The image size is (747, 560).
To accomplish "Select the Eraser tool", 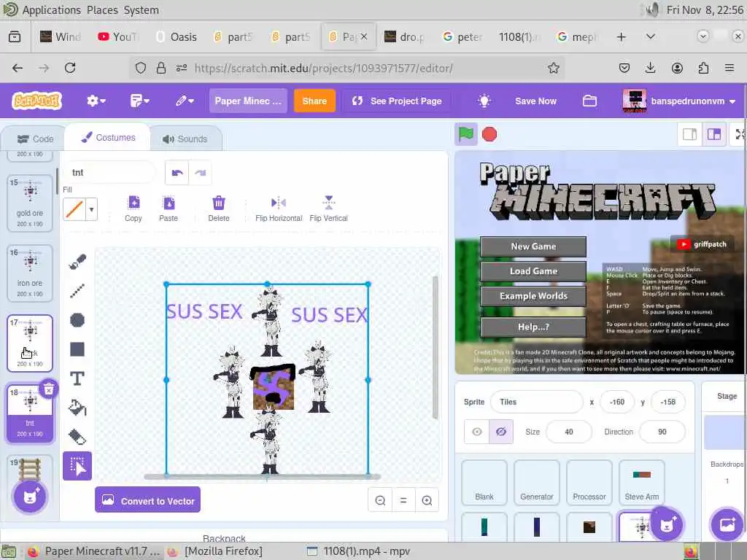I will tap(77, 437).
